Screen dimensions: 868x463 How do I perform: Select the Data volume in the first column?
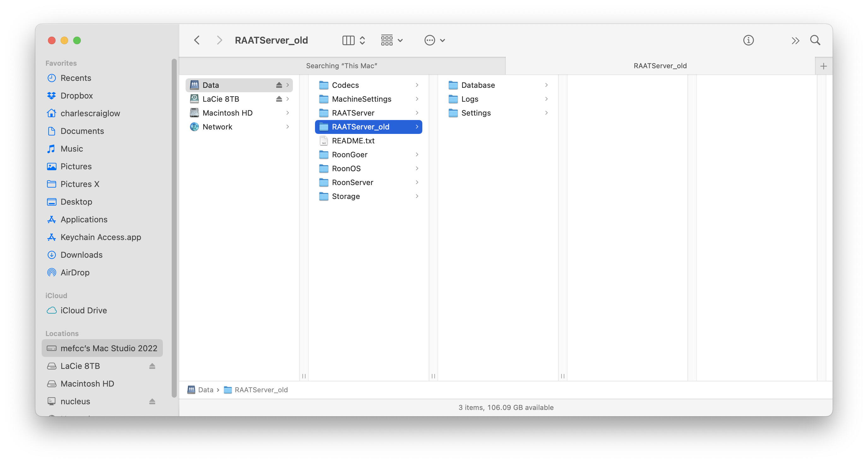tap(239, 85)
